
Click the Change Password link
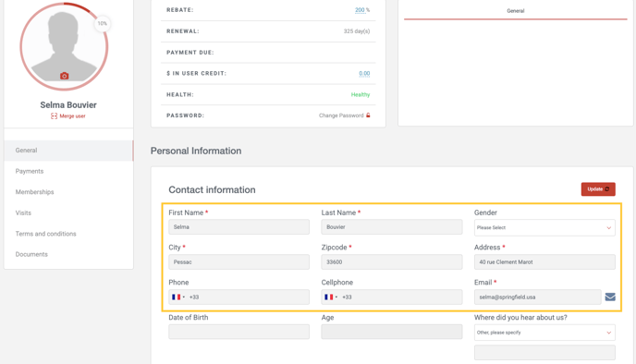[341, 115]
